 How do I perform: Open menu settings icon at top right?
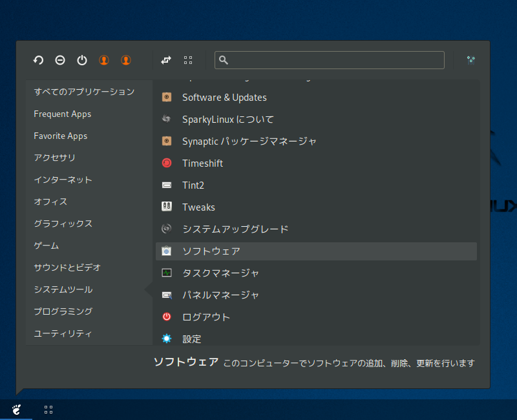[x=471, y=60]
